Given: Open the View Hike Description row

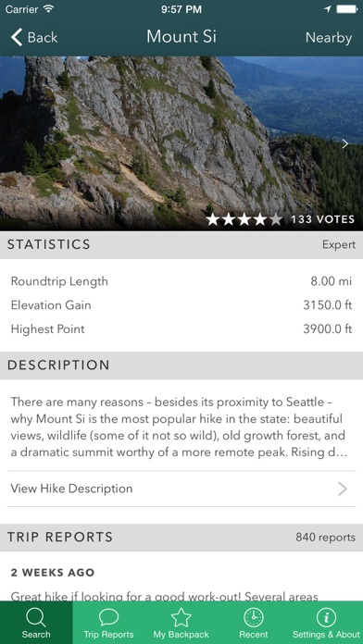Looking at the screenshot, I should pyautogui.click(x=181, y=489).
